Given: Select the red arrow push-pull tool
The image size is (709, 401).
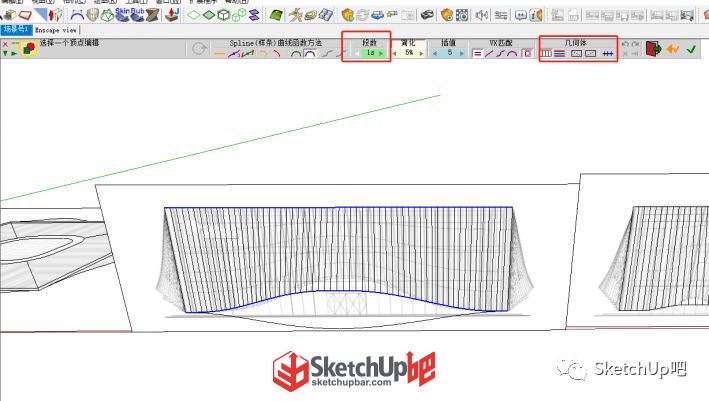Looking at the screenshot, I should [55, 15].
